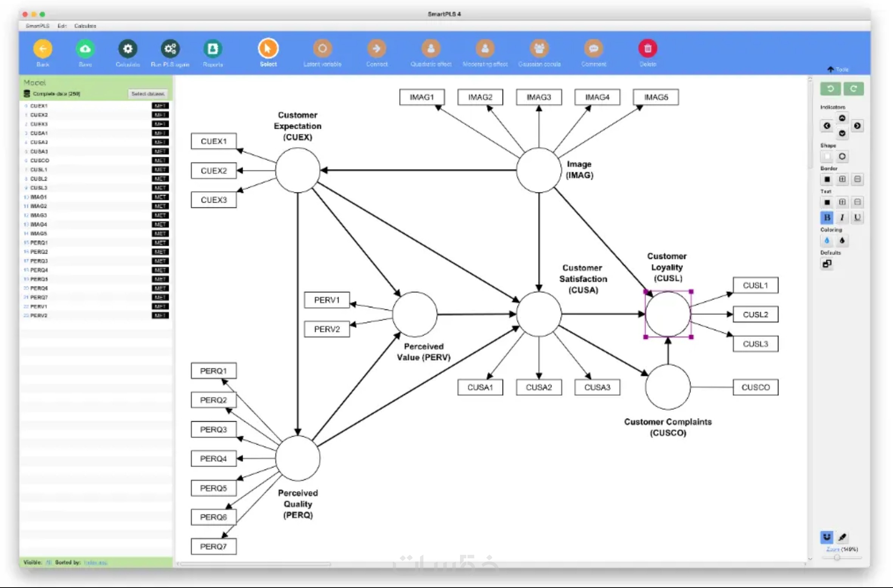Open the Edit menu
893x588 pixels.
[x=62, y=26]
